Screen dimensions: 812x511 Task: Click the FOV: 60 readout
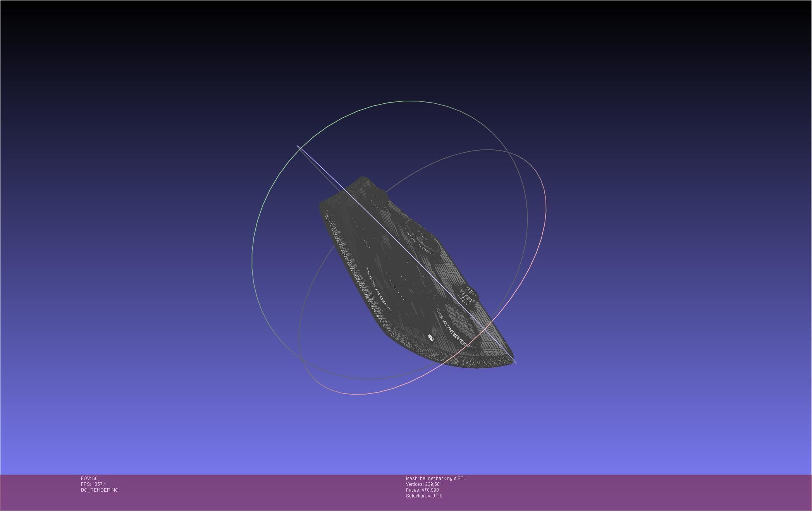pyautogui.click(x=89, y=478)
